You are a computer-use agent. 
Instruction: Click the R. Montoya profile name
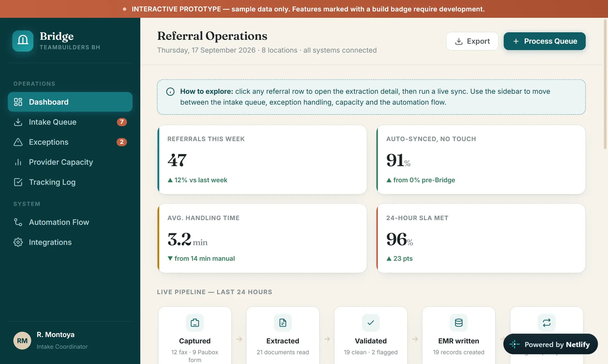tap(56, 335)
